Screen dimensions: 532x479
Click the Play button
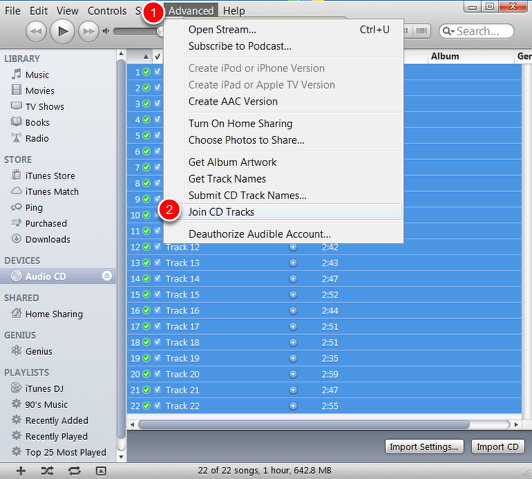click(62, 31)
